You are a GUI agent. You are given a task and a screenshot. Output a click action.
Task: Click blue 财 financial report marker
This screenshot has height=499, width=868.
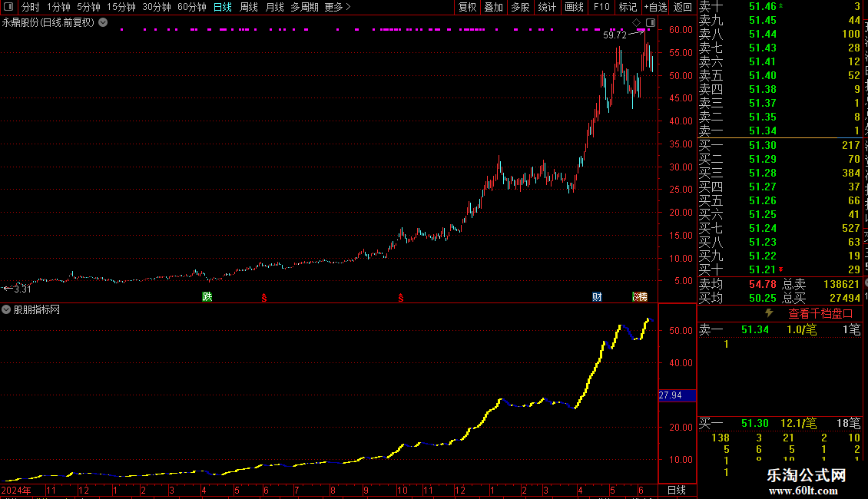coord(597,296)
